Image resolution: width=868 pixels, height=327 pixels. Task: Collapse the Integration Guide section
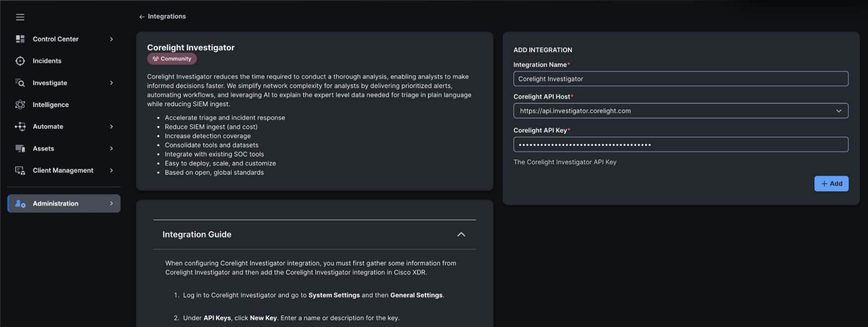461,235
